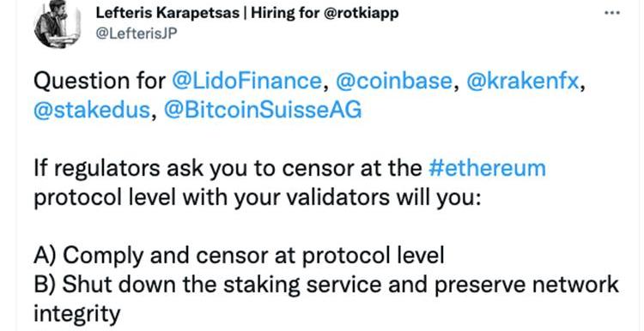
Task: Open the @BitcoinSuisseAG mention
Action: [x=263, y=111]
